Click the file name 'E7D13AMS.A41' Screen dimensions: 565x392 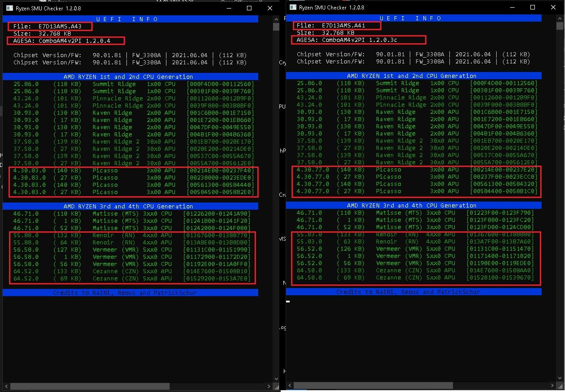tap(343, 26)
